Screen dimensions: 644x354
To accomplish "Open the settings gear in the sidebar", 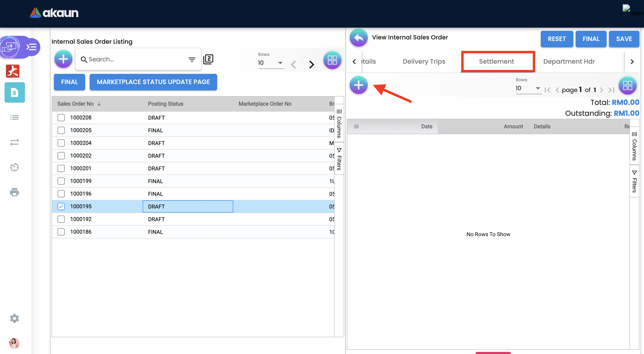I will (x=14, y=318).
